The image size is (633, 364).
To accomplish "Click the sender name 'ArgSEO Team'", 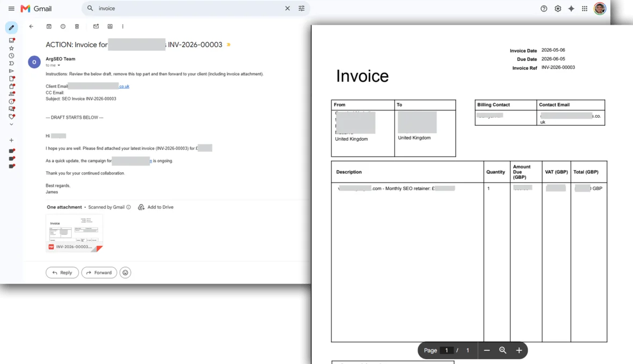I will click(x=60, y=59).
